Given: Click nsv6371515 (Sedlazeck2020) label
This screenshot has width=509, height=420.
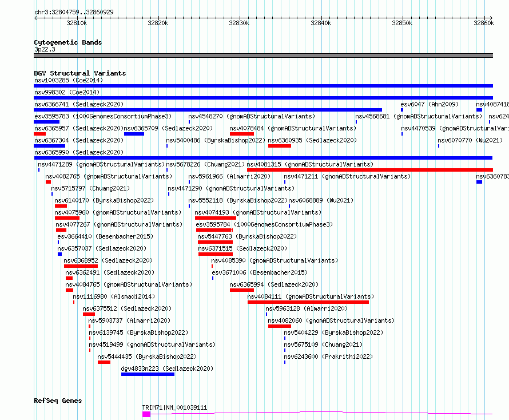Looking at the screenshot, I should (243, 248).
